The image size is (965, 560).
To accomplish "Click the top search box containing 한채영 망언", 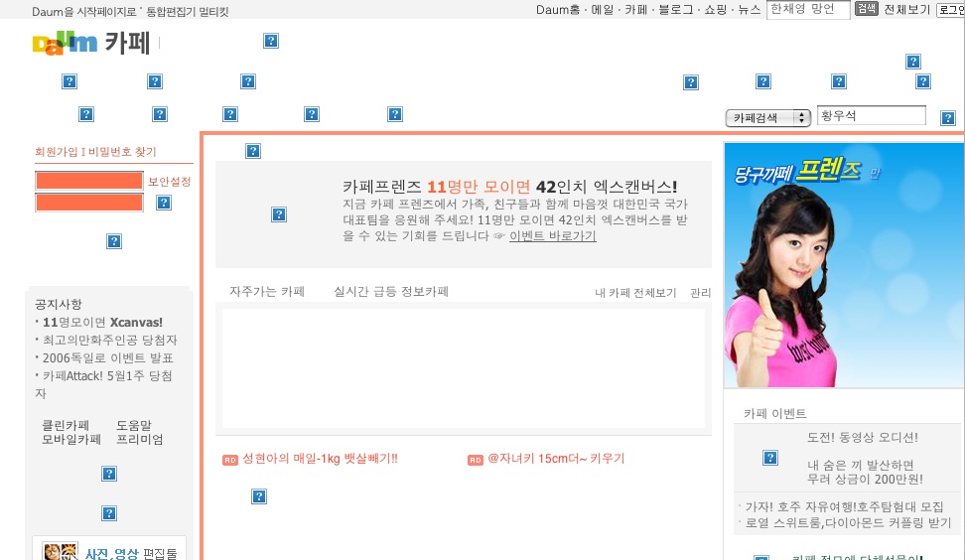I will [x=808, y=9].
